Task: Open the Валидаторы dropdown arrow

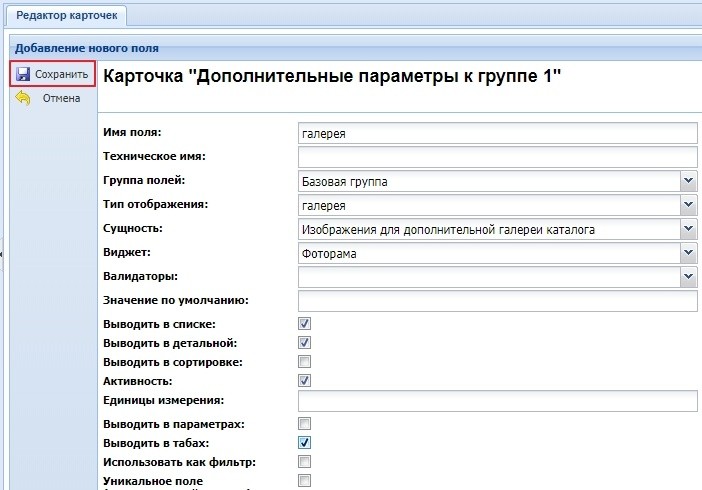Action: 688,277
